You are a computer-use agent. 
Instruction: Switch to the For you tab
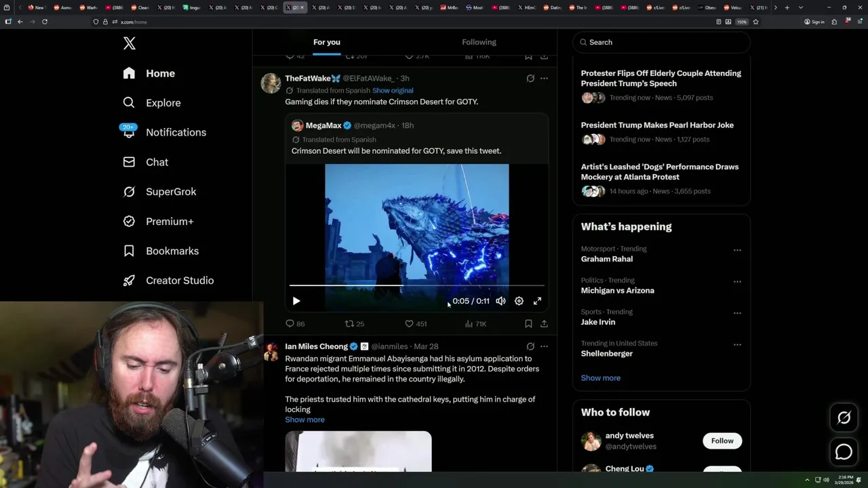coord(327,42)
